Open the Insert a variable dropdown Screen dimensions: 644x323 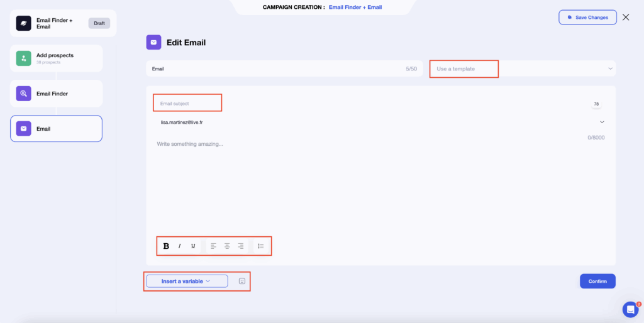(187, 281)
